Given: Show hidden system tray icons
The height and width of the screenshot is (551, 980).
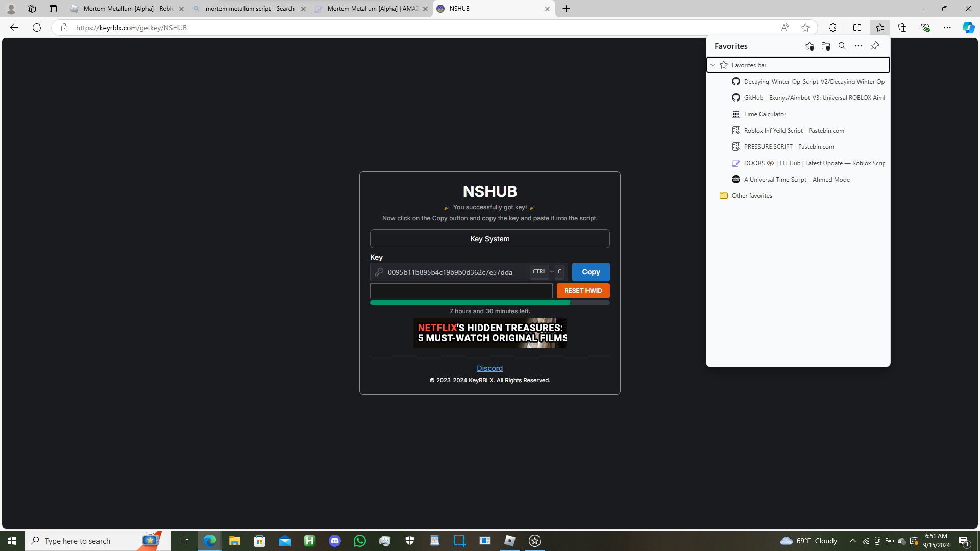Looking at the screenshot, I should point(852,541).
